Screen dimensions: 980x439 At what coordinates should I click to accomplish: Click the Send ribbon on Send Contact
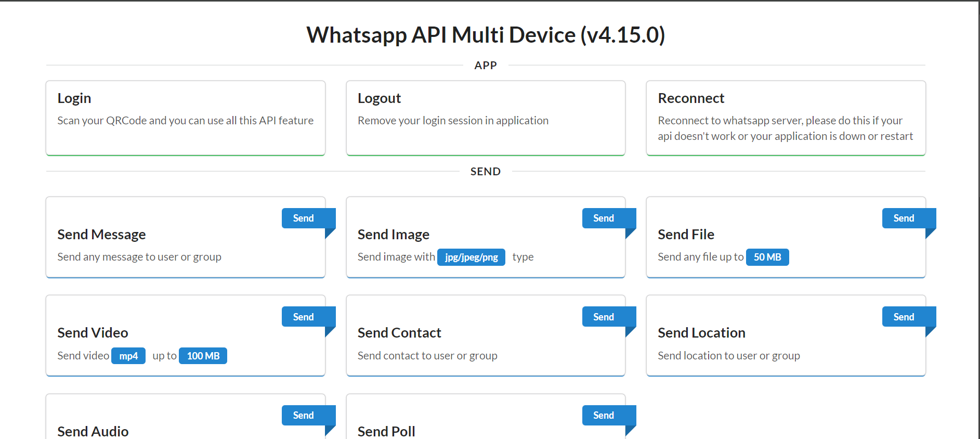(604, 317)
